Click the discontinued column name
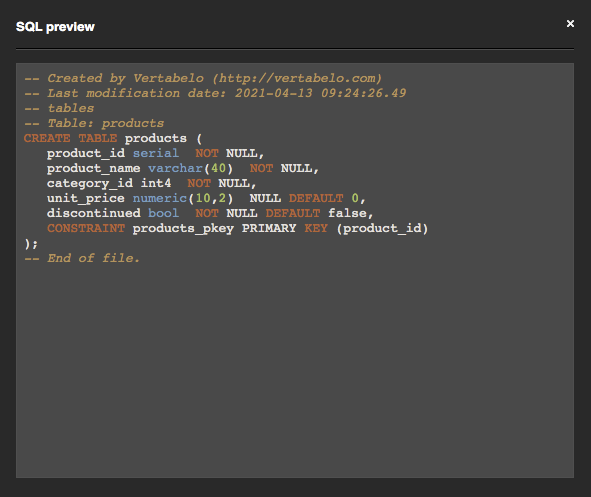The width and height of the screenshot is (591, 497). 93,213
